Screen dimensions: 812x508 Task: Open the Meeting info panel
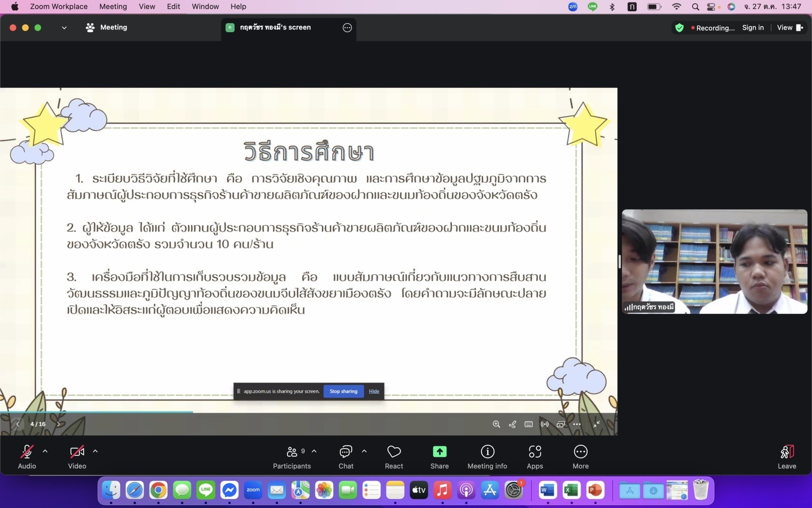click(487, 456)
